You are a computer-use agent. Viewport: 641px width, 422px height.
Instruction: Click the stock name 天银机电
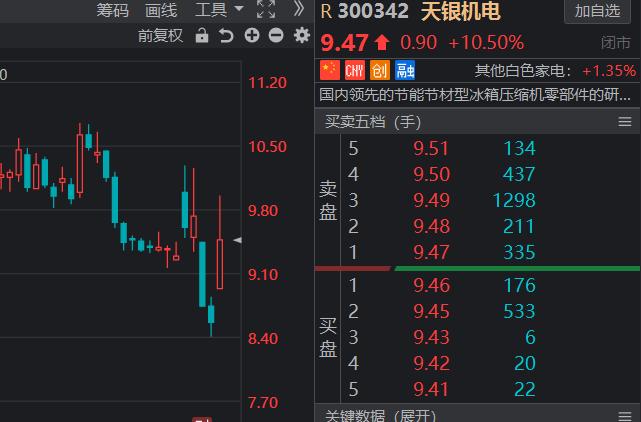click(460, 11)
